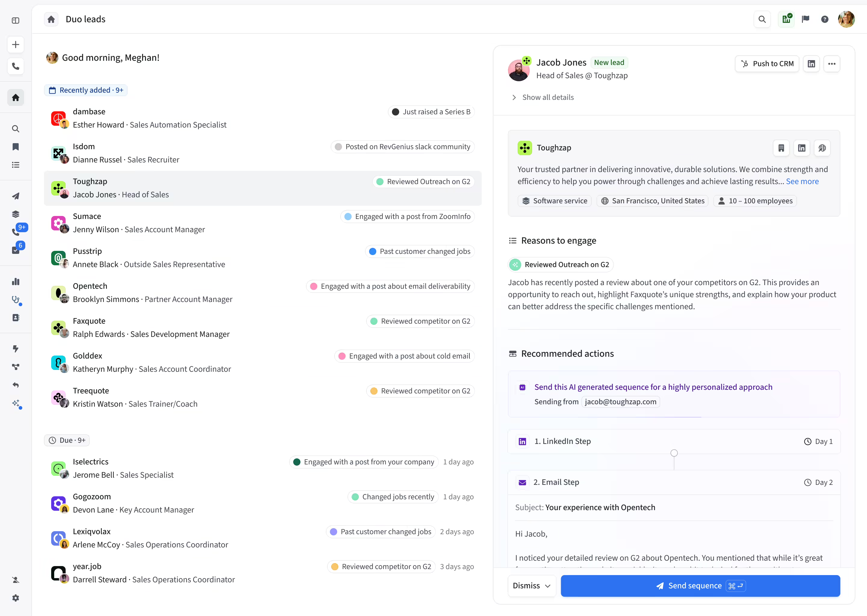Viewport: 867px width, 616px height.
Task: Click the flag icon in the top bar
Action: tap(806, 19)
